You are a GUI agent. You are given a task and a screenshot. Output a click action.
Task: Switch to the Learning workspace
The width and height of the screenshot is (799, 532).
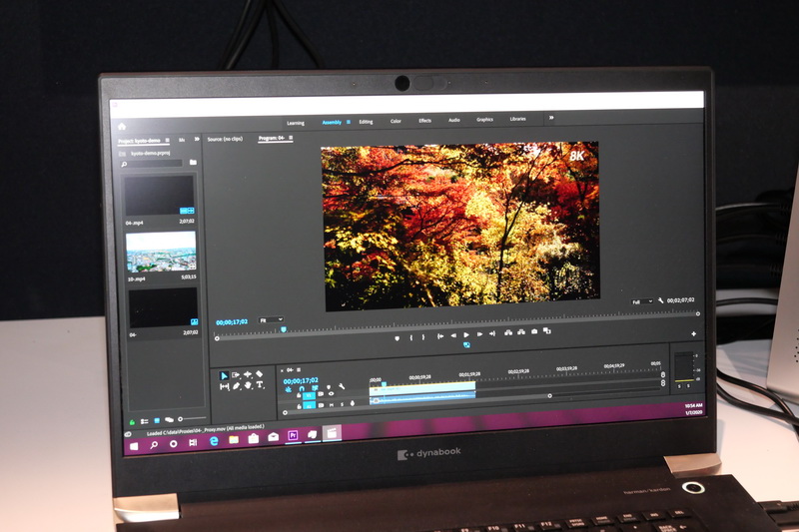click(296, 123)
